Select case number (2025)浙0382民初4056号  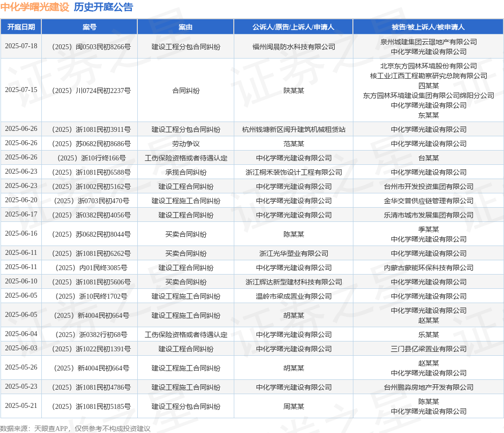click(91, 215)
